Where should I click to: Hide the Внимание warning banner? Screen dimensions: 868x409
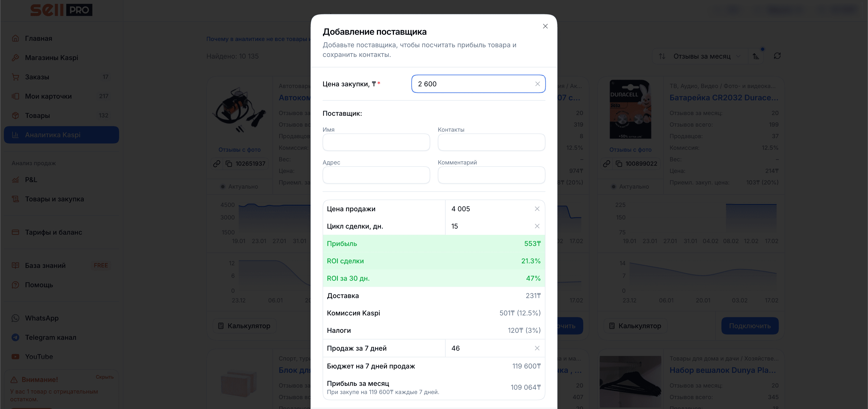tap(104, 377)
